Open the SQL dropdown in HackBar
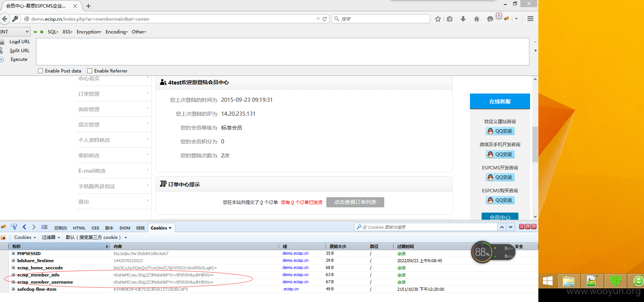Image resolution: width=644 pixels, height=302 pixels. click(x=53, y=32)
